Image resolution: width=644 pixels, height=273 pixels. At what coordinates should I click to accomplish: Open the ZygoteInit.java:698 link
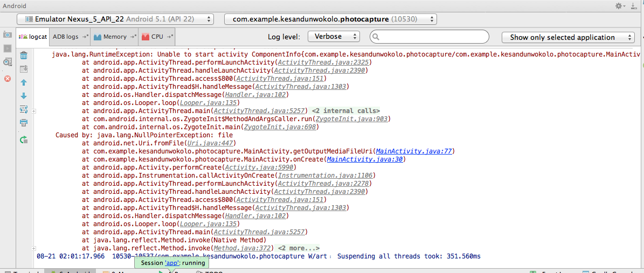(x=280, y=127)
